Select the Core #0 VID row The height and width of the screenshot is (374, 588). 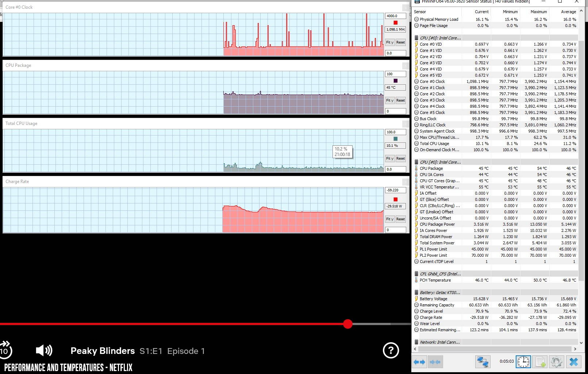click(496, 44)
